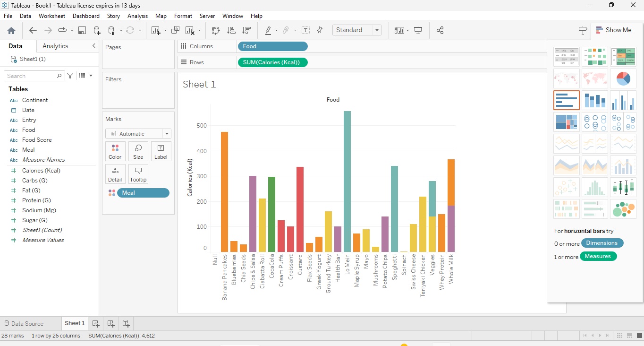Viewport: 644px width, 346px height.
Task: Focus the data pane Search field
Action: pos(34,76)
